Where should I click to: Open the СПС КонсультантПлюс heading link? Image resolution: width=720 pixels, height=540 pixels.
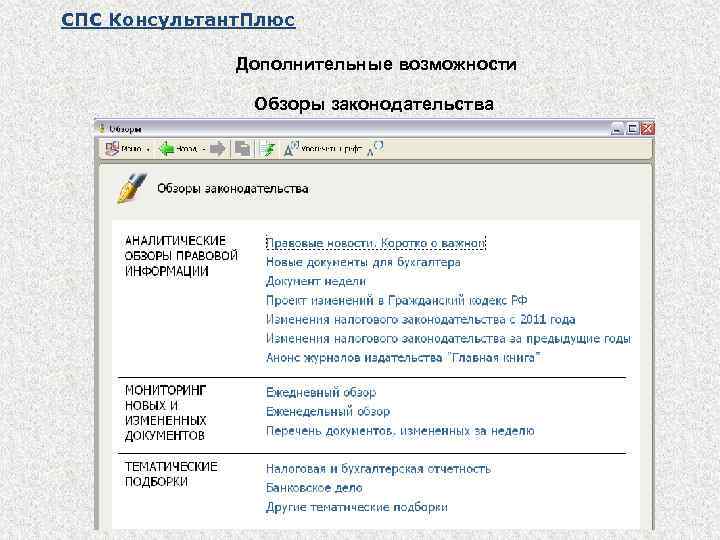tap(178, 20)
